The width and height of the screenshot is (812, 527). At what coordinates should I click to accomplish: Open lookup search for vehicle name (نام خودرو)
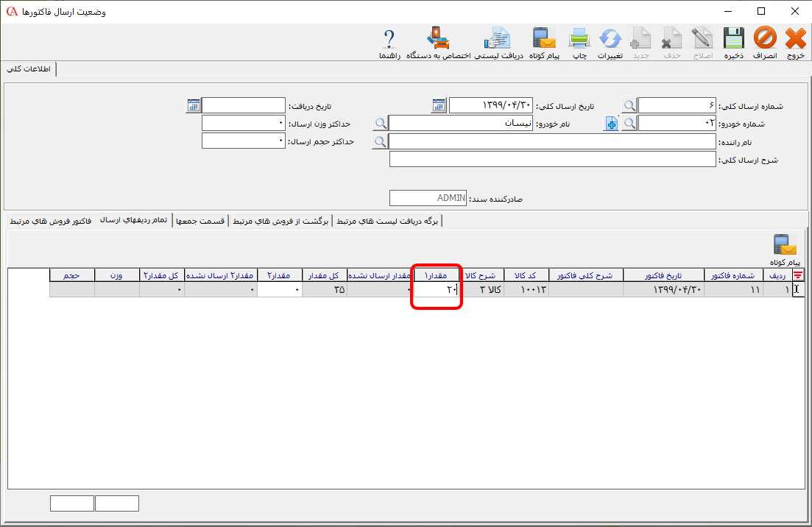pyautogui.click(x=380, y=124)
